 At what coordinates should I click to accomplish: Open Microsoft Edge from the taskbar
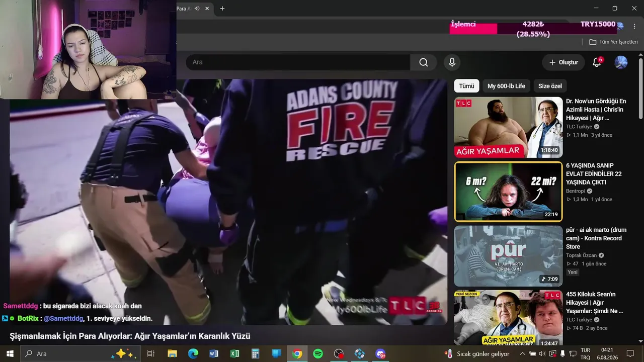point(193,353)
